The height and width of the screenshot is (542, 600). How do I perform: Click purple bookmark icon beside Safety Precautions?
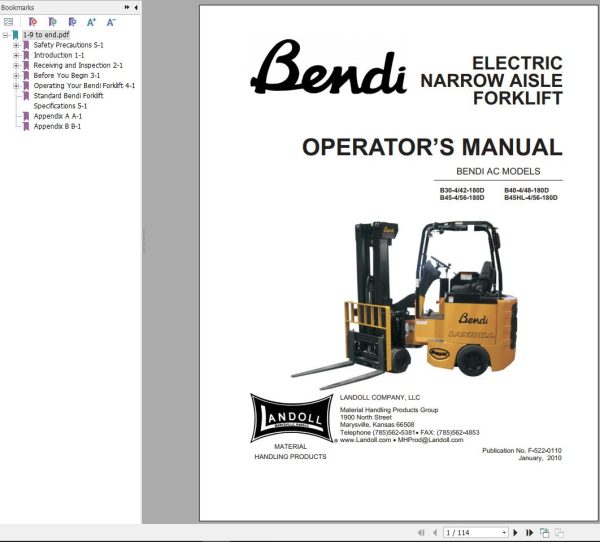point(26,45)
